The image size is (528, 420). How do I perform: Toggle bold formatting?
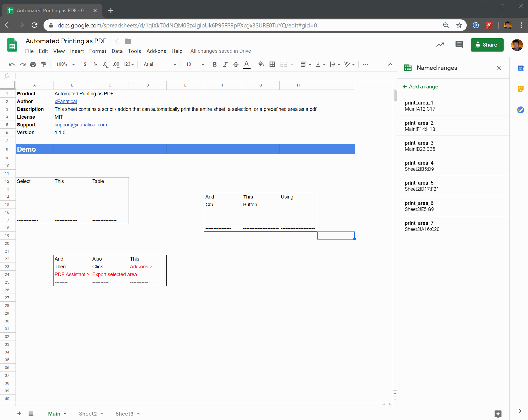tap(215, 64)
